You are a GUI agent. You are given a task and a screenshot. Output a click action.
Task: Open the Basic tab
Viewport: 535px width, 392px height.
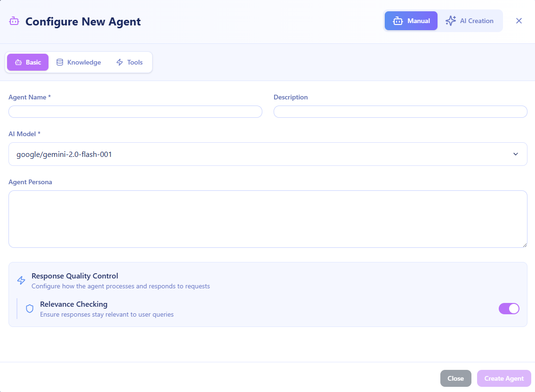pos(28,62)
